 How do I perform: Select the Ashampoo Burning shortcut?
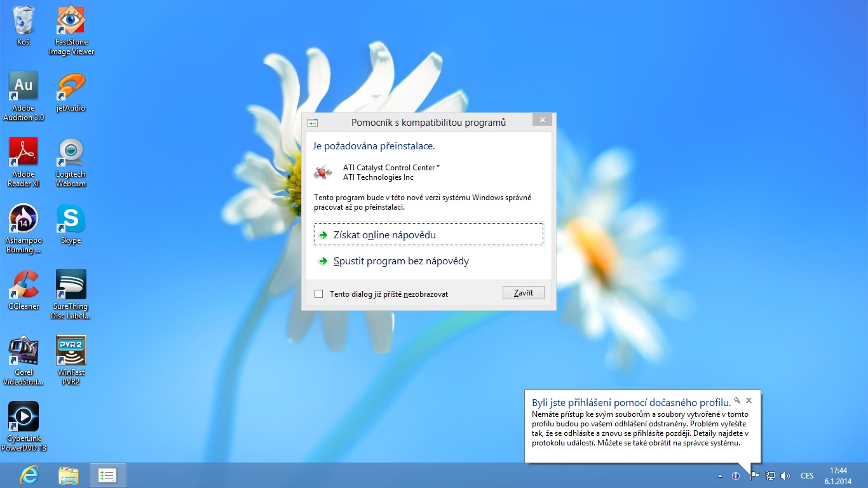pyautogui.click(x=24, y=229)
